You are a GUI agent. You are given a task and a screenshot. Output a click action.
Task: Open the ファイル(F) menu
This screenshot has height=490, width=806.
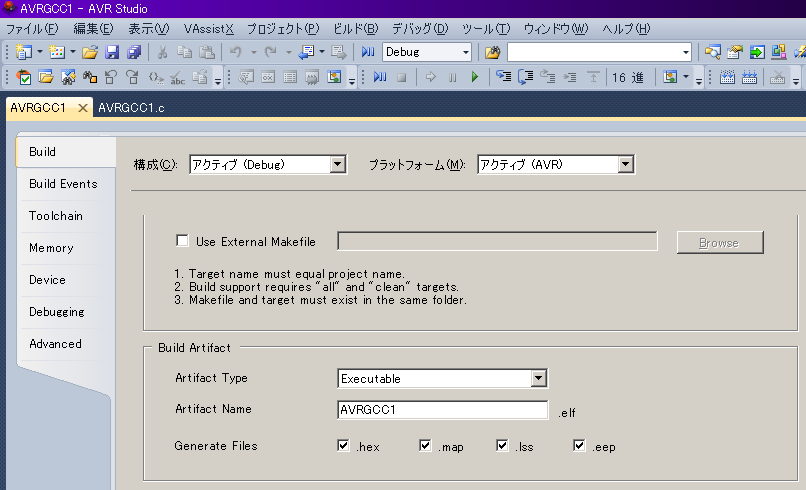point(32,29)
